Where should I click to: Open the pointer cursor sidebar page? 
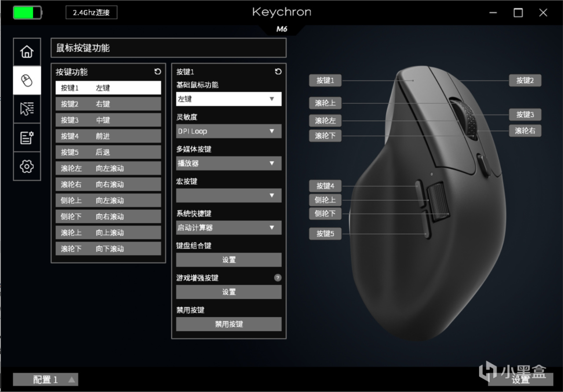pos(27,109)
